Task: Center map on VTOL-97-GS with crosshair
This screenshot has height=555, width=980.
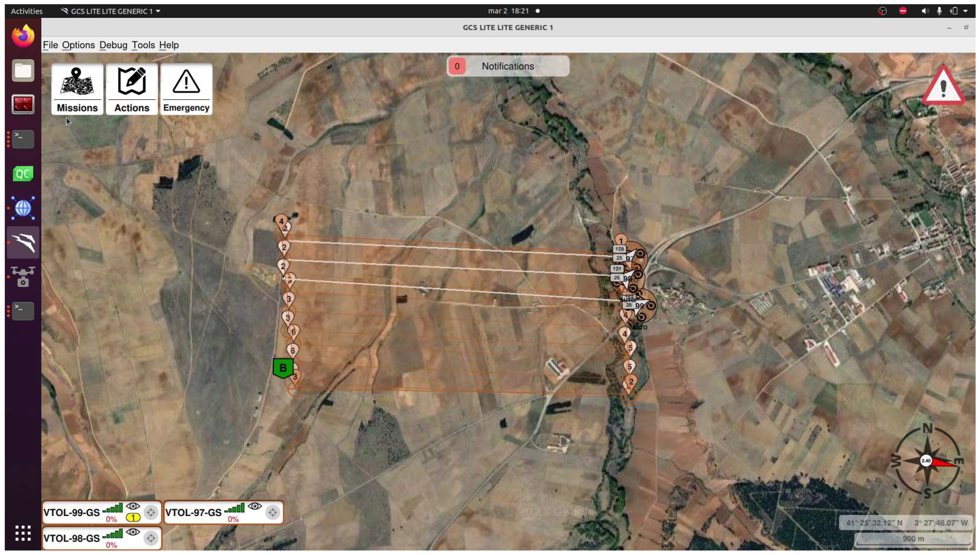Action: [x=273, y=512]
